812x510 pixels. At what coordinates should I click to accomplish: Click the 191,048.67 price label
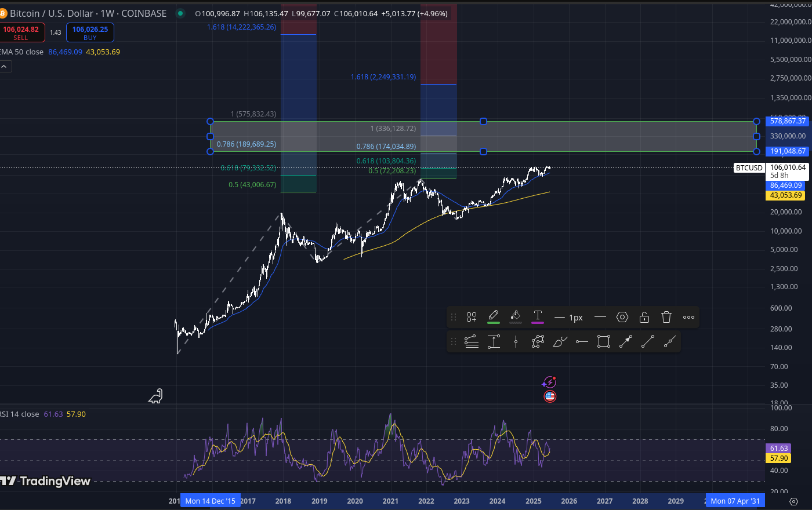click(788, 151)
